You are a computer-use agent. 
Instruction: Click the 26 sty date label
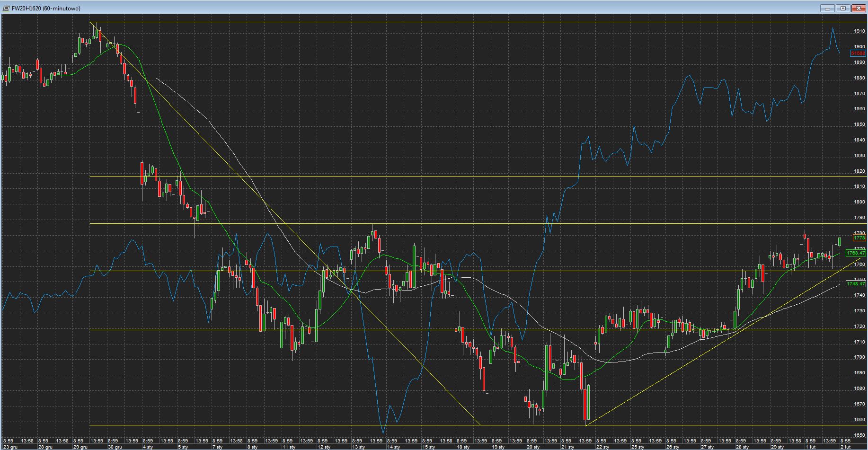point(673,447)
